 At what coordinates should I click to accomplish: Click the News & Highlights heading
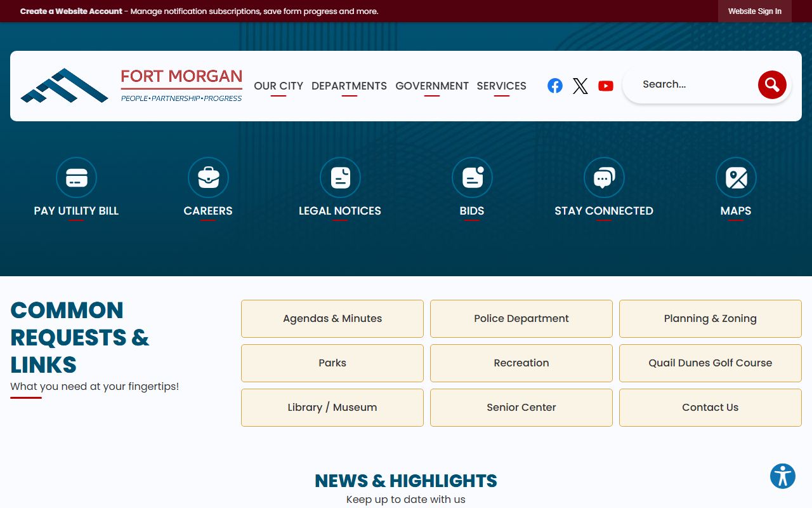406,481
